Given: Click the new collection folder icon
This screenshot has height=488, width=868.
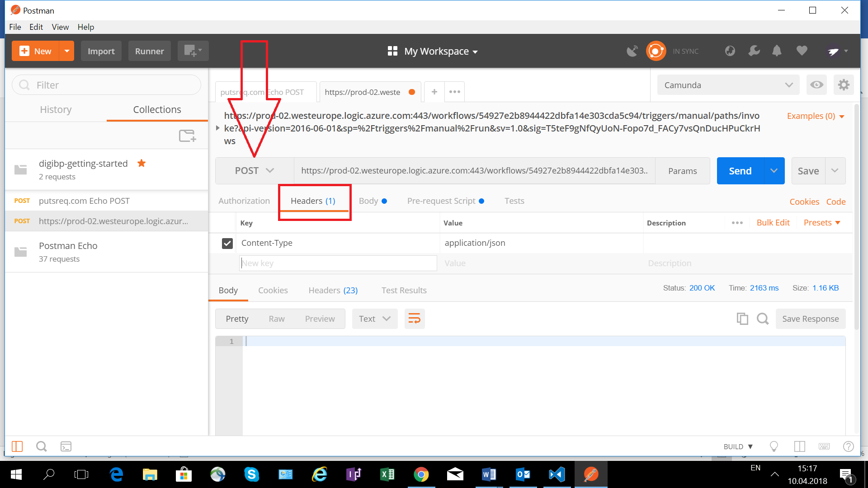Looking at the screenshot, I should pos(187,136).
